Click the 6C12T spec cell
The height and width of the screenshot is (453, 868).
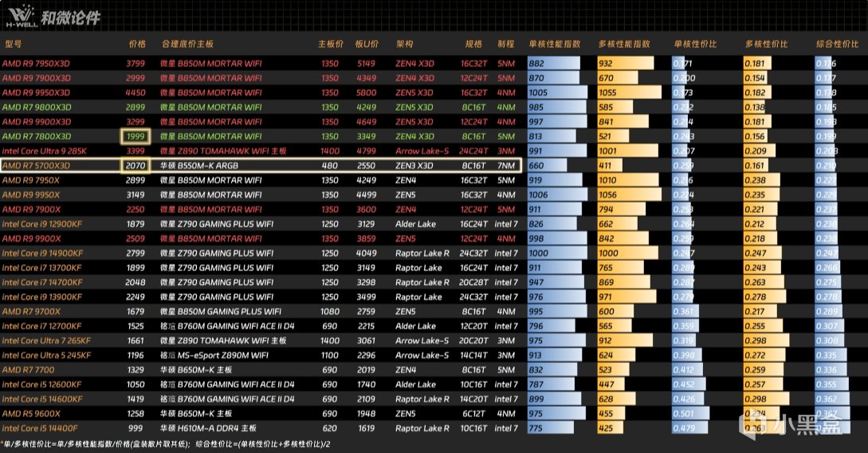tap(473, 413)
